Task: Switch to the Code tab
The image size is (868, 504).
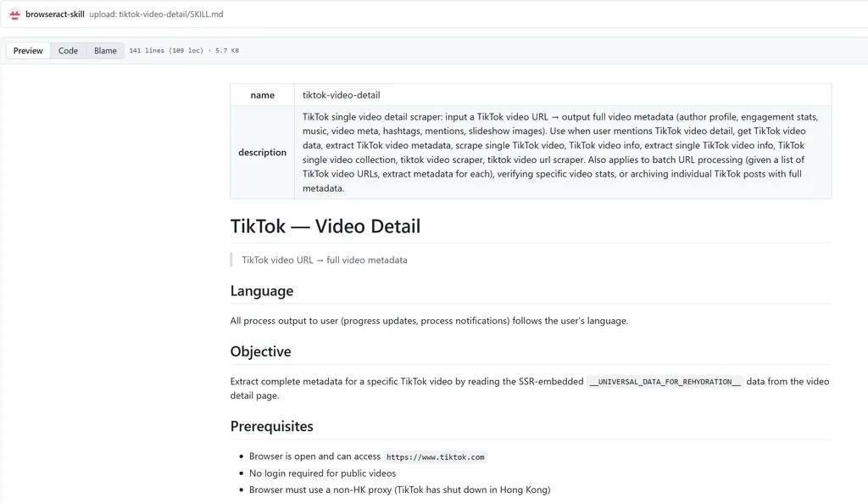Action: [x=68, y=50]
